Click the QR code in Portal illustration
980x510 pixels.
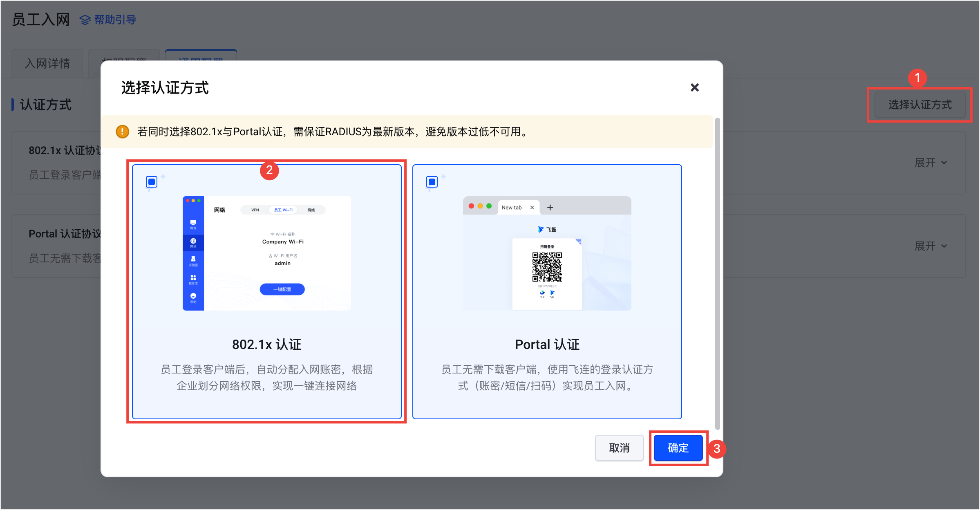pyautogui.click(x=547, y=267)
